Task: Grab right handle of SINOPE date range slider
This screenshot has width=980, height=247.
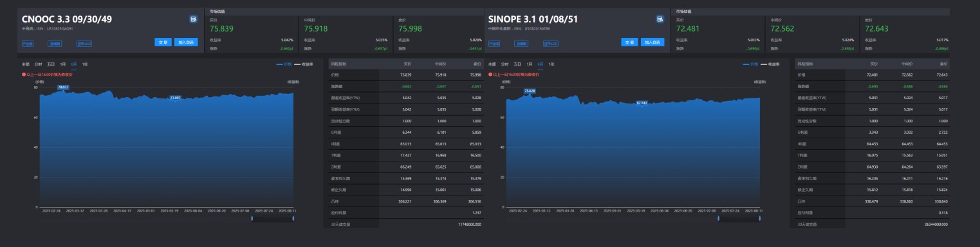Action: tap(760, 219)
